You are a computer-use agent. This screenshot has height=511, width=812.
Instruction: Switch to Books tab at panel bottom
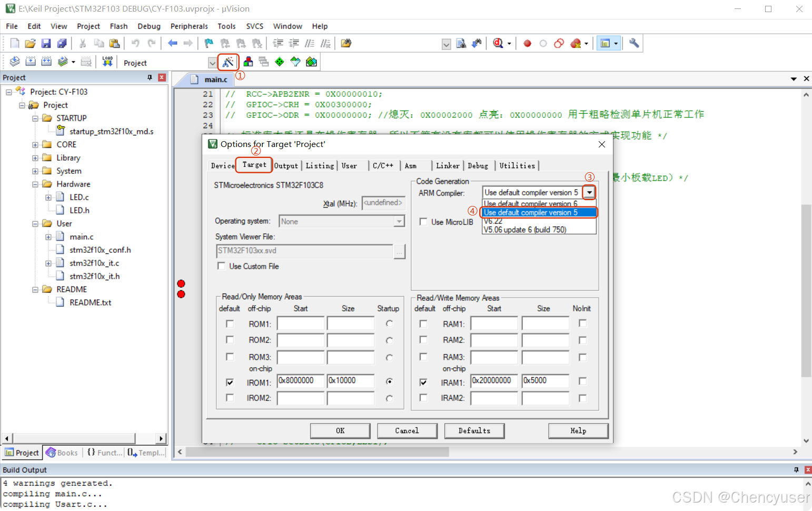pos(62,453)
